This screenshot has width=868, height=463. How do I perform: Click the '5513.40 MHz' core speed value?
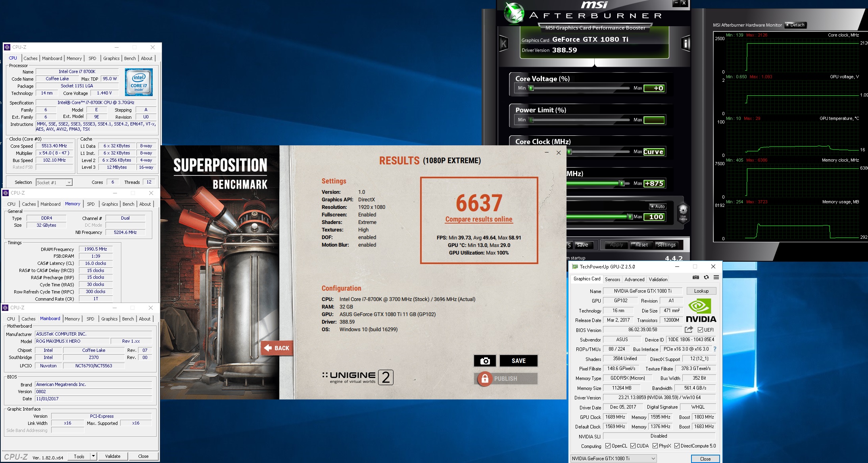point(54,146)
